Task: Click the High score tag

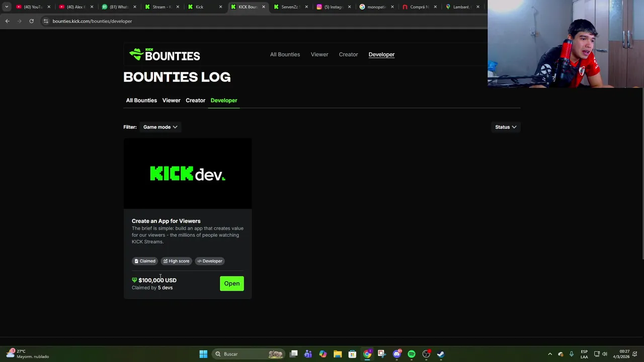Action: click(176, 261)
